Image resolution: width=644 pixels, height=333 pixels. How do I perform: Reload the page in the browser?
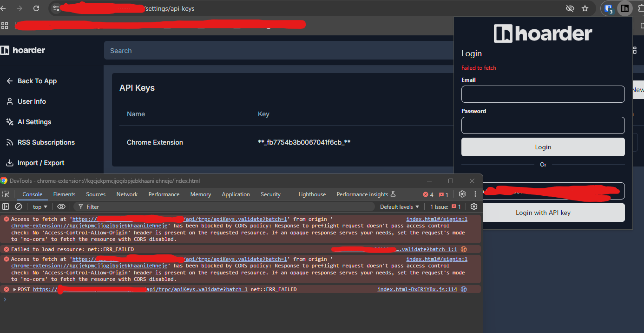[x=36, y=8]
